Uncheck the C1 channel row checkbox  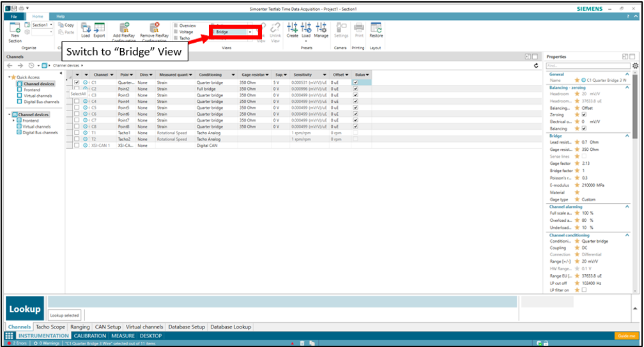point(77,82)
